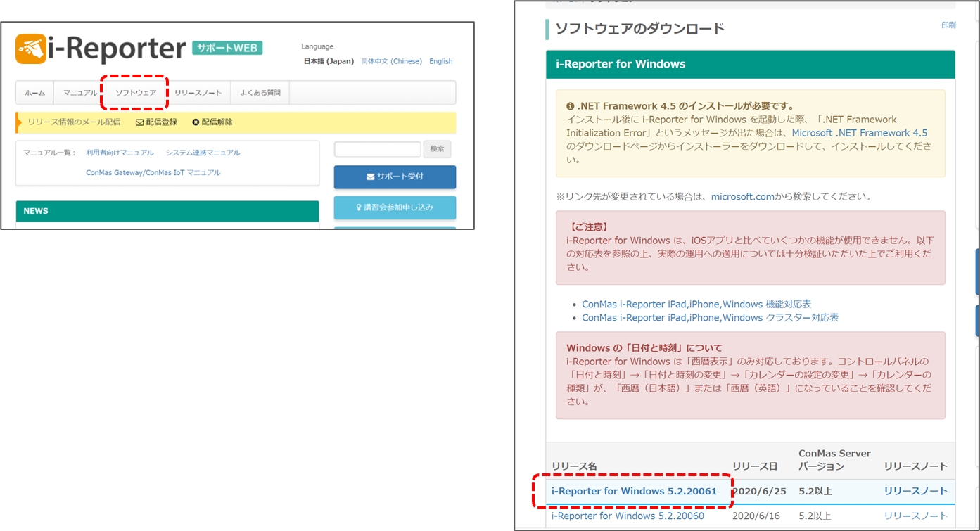Switch language to English
The image size is (980, 531).
[440, 61]
